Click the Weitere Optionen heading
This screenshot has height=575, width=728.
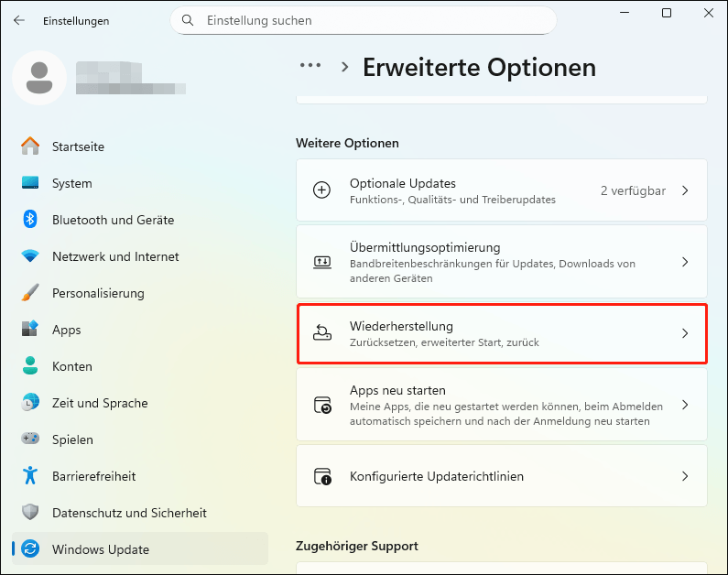(x=347, y=143)
